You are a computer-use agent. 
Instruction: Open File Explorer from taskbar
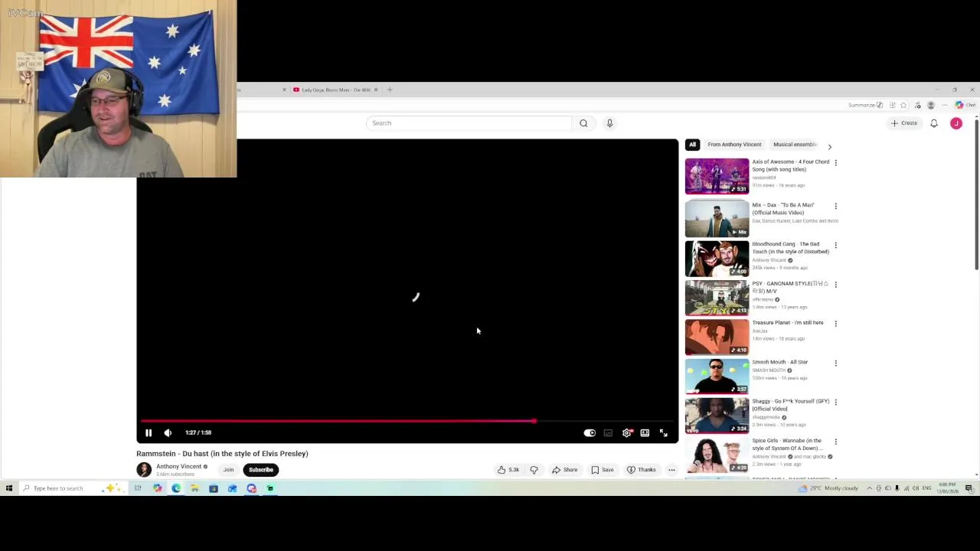pyautogui.click(x=194, y=488)
